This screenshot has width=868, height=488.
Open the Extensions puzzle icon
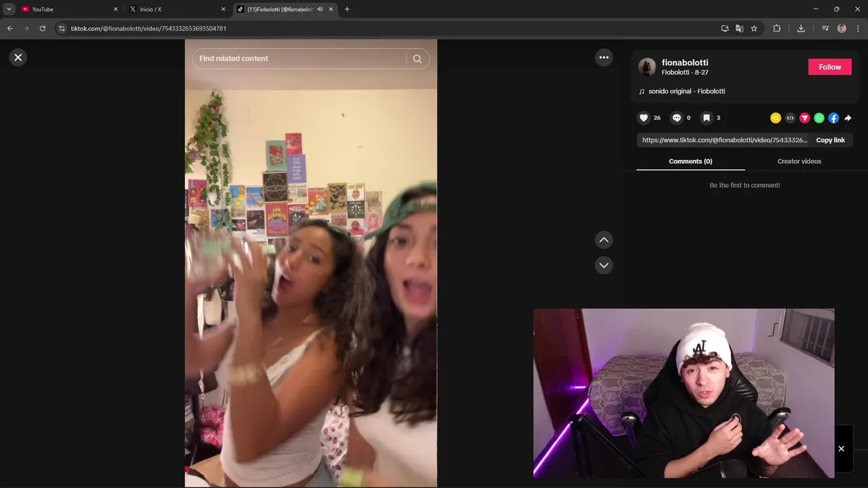point(777,28)
